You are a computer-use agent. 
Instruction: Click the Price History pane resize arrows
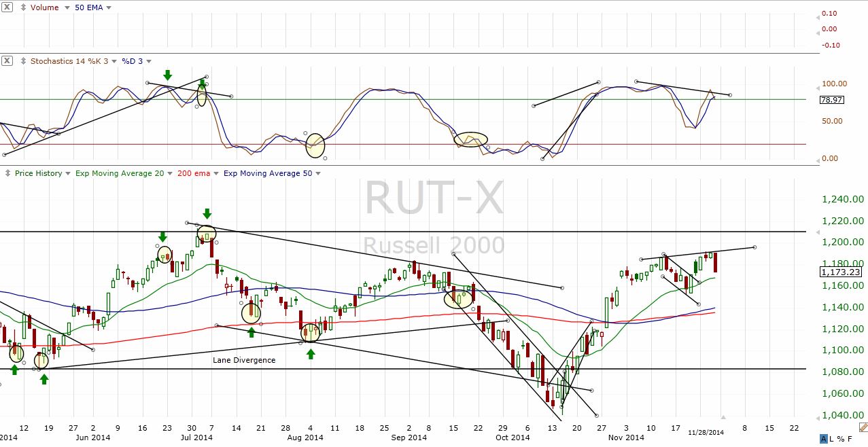coord(7,173)
